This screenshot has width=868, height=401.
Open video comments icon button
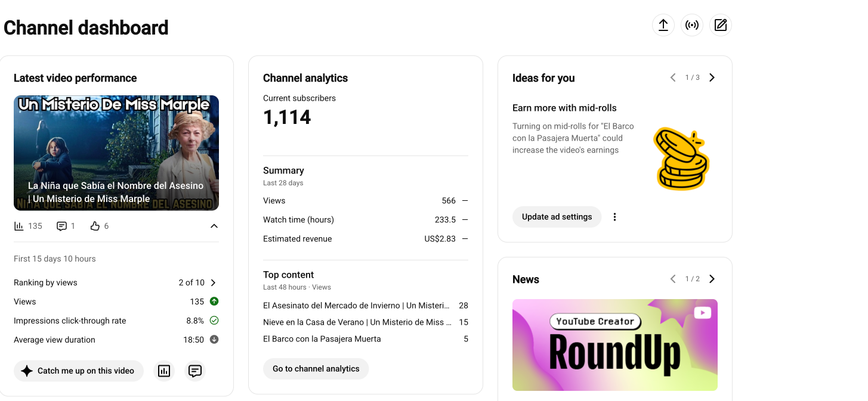tap(194, 371)
